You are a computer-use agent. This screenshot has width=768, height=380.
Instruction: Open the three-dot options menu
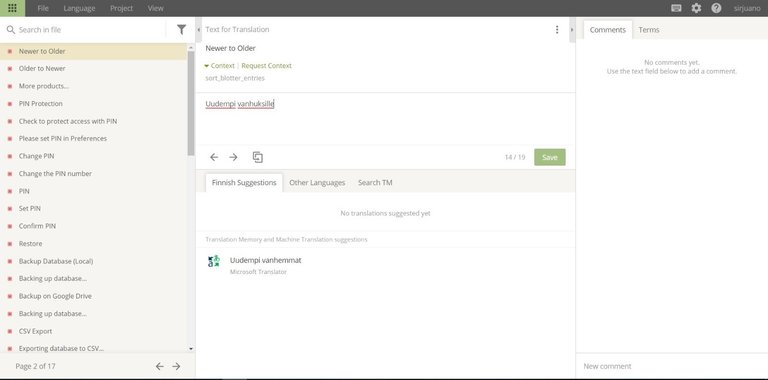point(557,29)
